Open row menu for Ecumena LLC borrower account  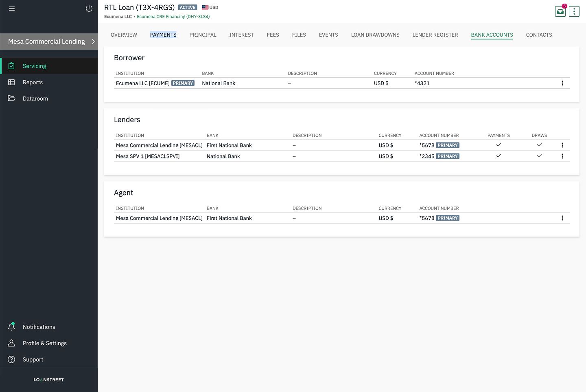(562, 83)
